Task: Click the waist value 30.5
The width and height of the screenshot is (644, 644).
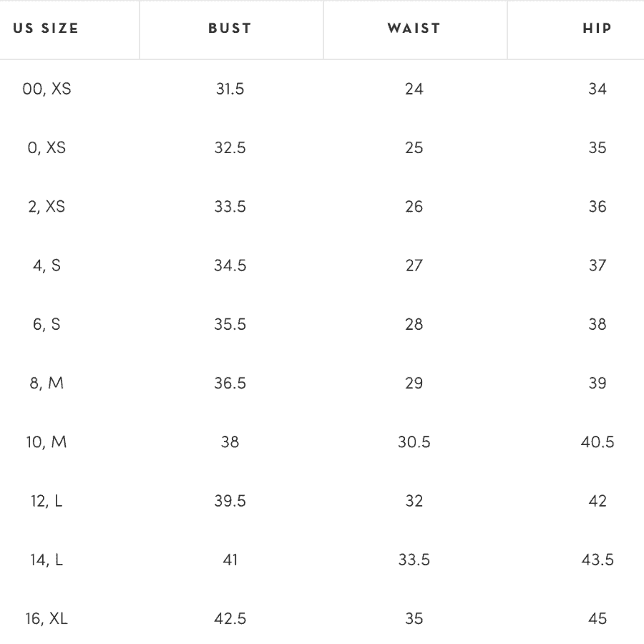Action: [x=414, y=442]
